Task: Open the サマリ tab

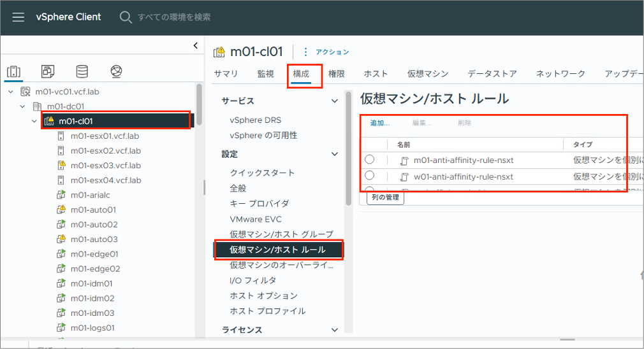Action: pos(226,74)
